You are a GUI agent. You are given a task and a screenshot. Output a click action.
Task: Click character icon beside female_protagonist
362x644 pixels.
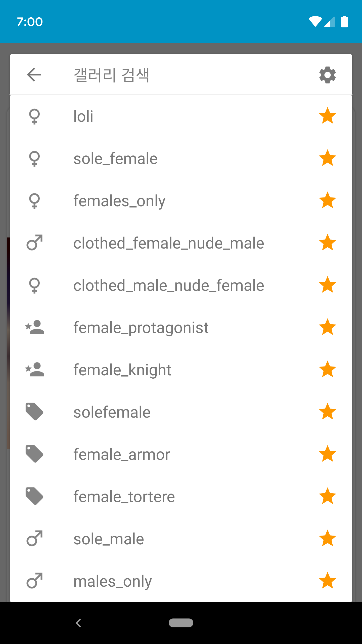(35, 328)
